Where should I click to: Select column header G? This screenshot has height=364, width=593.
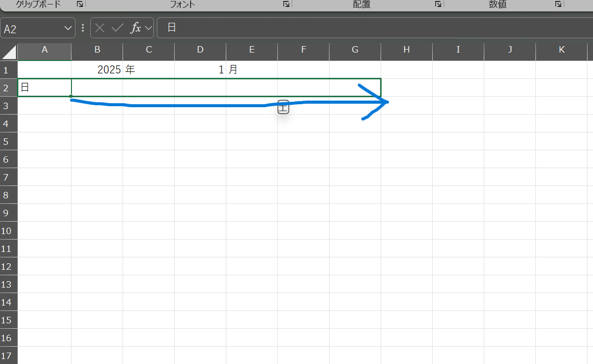[x=355, y=50]
